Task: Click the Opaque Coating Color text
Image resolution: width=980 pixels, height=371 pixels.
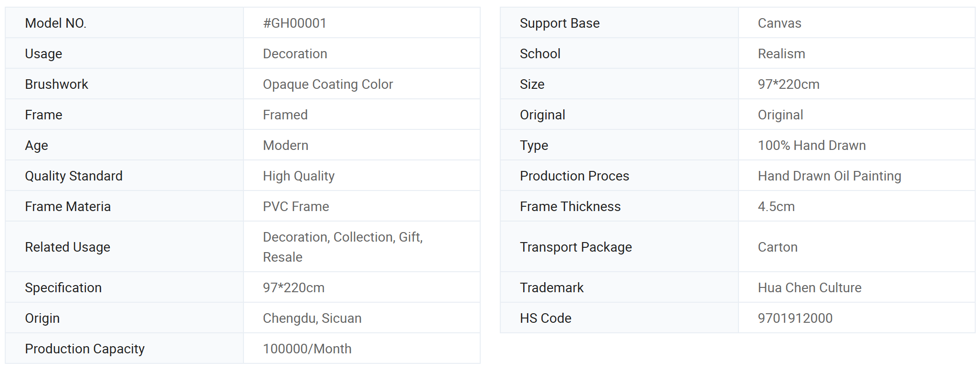Action: tap(328, 84)
